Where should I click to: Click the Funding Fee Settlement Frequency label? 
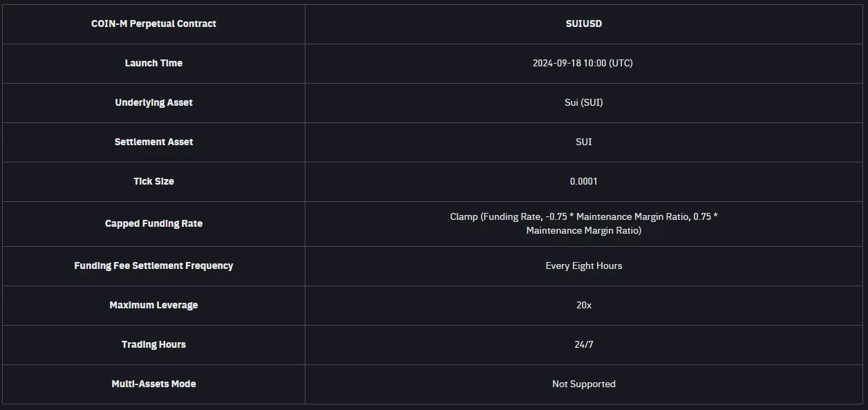click(153, 265)
